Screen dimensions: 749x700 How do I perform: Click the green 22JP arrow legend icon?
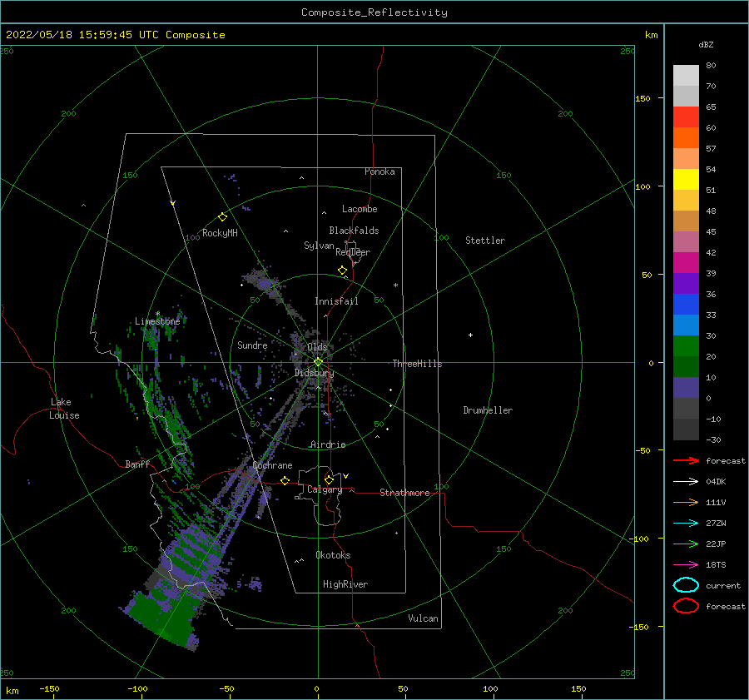[686, 544]
